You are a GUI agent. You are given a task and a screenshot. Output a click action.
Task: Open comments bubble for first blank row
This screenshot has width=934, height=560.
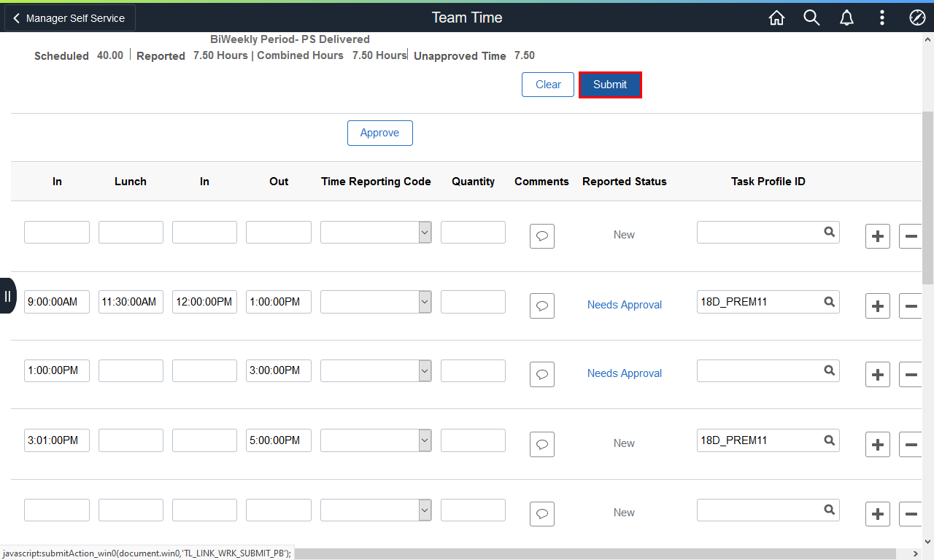tap(542, 236)
